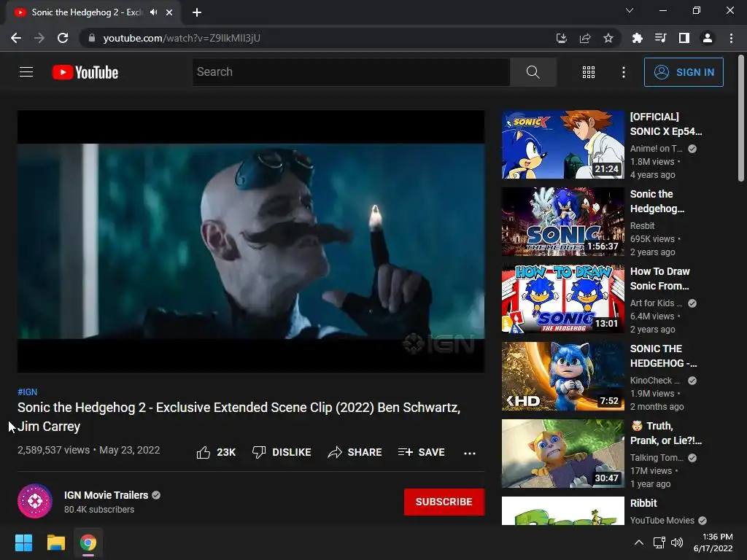The image size is (747, 560).
Task: Click YouTube Movies channel name
Action: pyautogui.click(x=662, y=521)
